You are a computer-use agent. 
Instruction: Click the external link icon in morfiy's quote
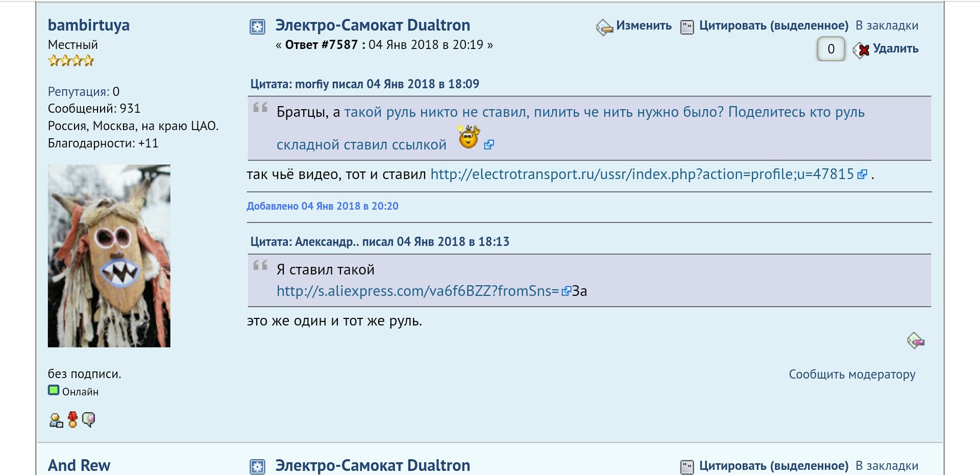point(488,145)
